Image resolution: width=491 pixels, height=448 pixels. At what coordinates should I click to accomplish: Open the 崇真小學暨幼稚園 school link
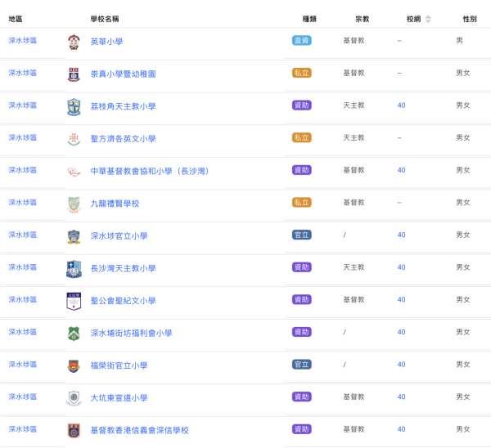[x=123, y=74]
